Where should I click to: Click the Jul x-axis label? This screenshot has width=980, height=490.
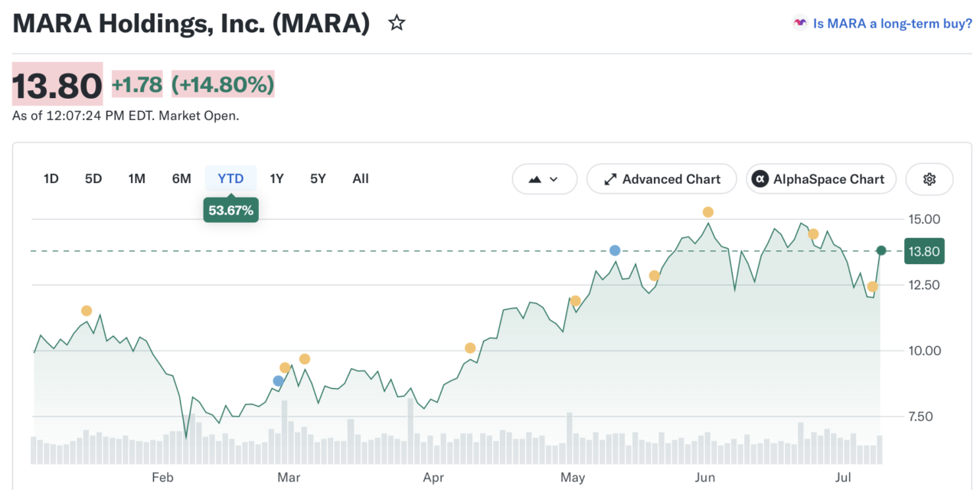point(844,477)
